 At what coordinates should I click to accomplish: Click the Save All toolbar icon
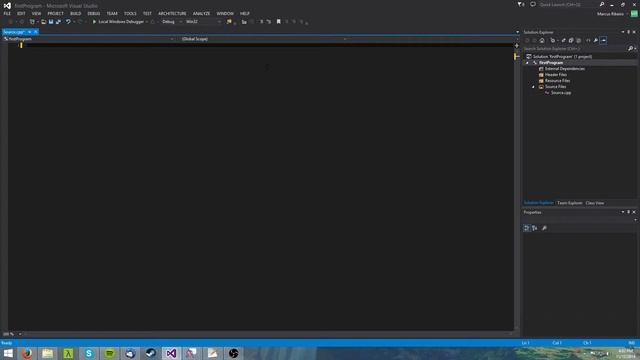click(x=58, y=22)
